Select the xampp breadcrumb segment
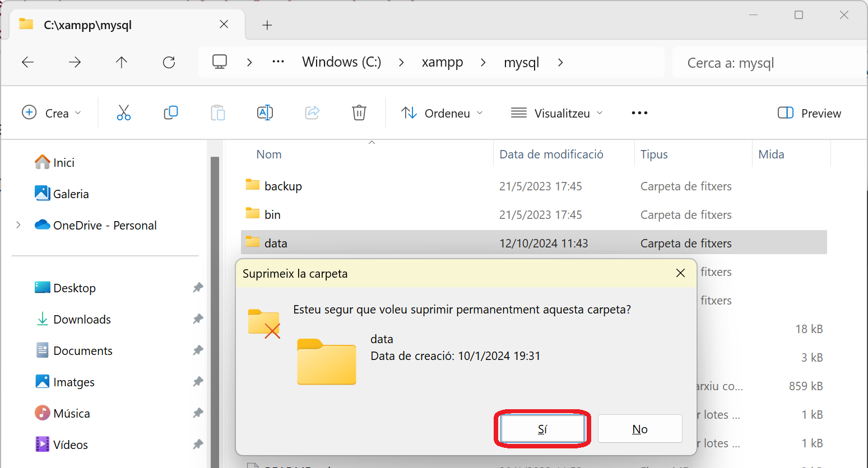Screen dimensions: 868x468 pyautogui.click(x=442, y=62)
